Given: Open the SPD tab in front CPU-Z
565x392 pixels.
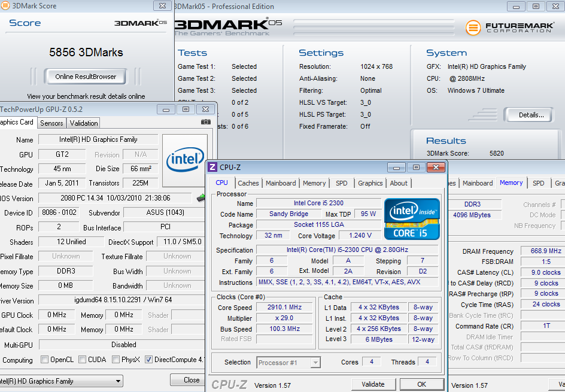Looking at the screenshot, I should tap(342, 183).
